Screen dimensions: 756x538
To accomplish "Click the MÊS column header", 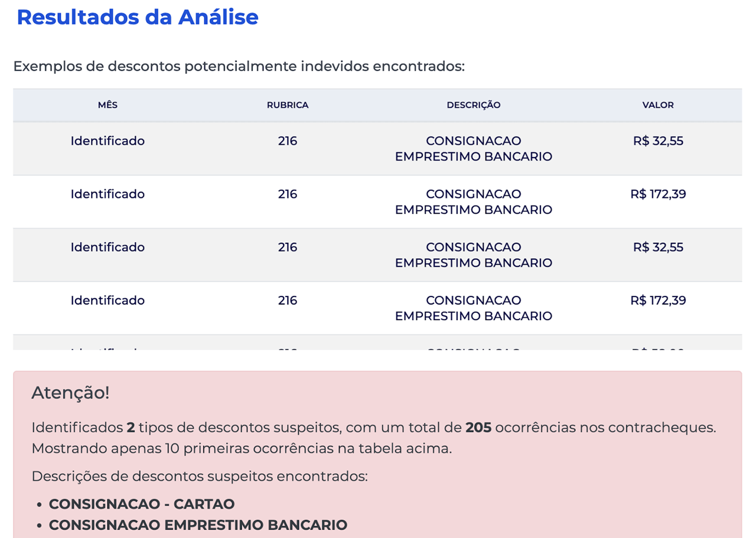I will [x=107, y=105].
